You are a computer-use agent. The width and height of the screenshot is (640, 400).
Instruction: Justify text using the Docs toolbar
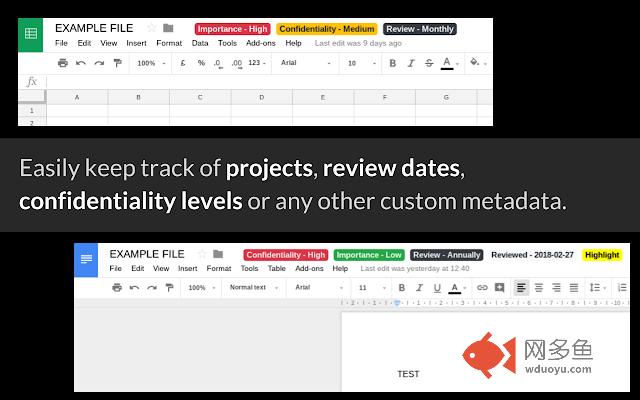point(574,287)
